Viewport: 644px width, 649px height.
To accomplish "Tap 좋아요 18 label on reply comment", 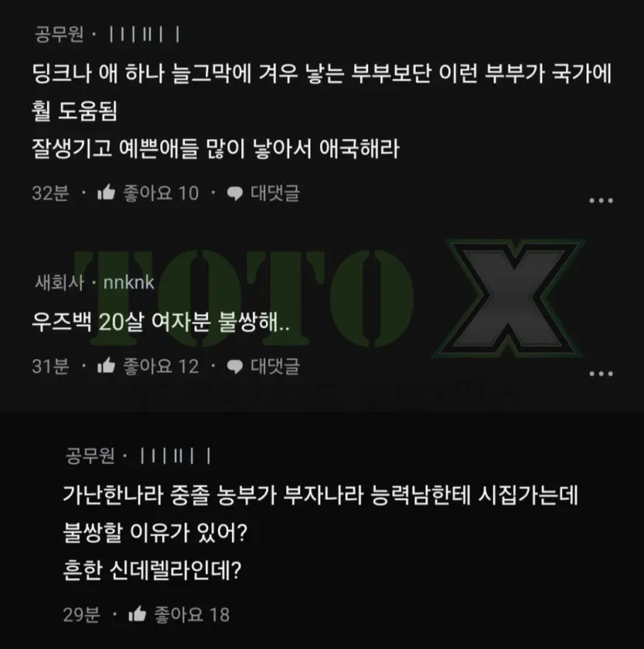I will (x=192, y=614).
